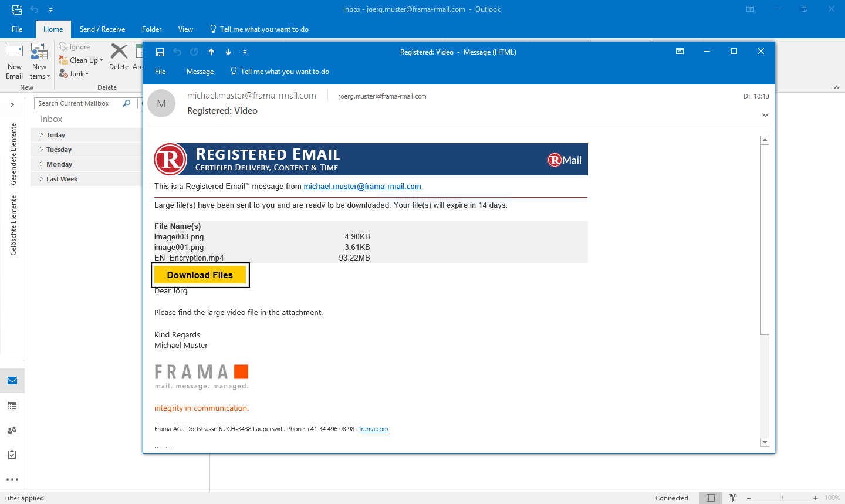Click zoom slider in status bar
Viewport: 845px width, 504px height.
(x=782, y=498)
